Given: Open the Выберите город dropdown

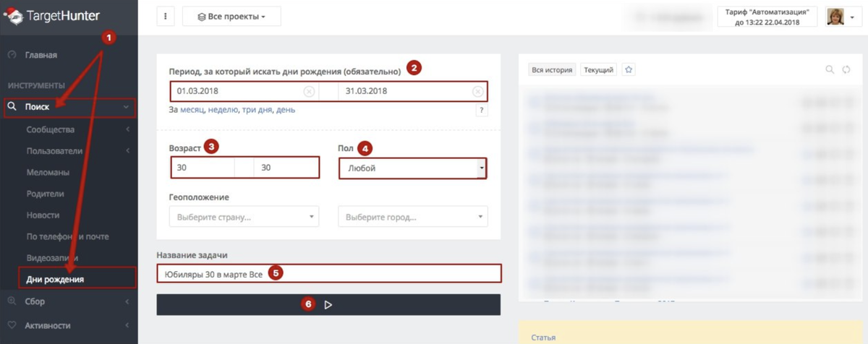Looking at the screenshot, I should pos(413,217).
